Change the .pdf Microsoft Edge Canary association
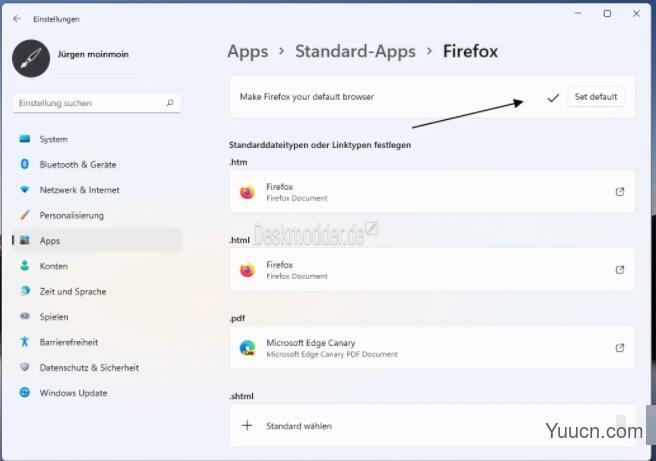The width and height of the screenshot is (656, 461). pyautogui.click(x=432, y=348)
